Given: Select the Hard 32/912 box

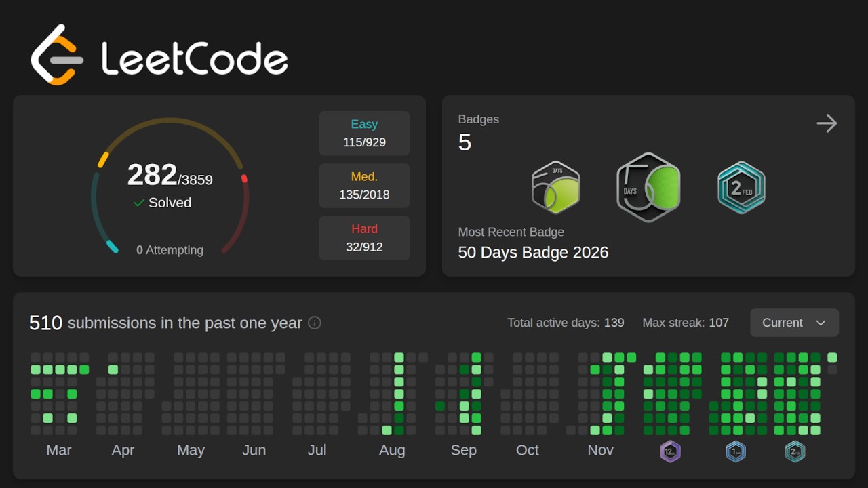Looking at the screenshot, I should (x=364, y=238).
